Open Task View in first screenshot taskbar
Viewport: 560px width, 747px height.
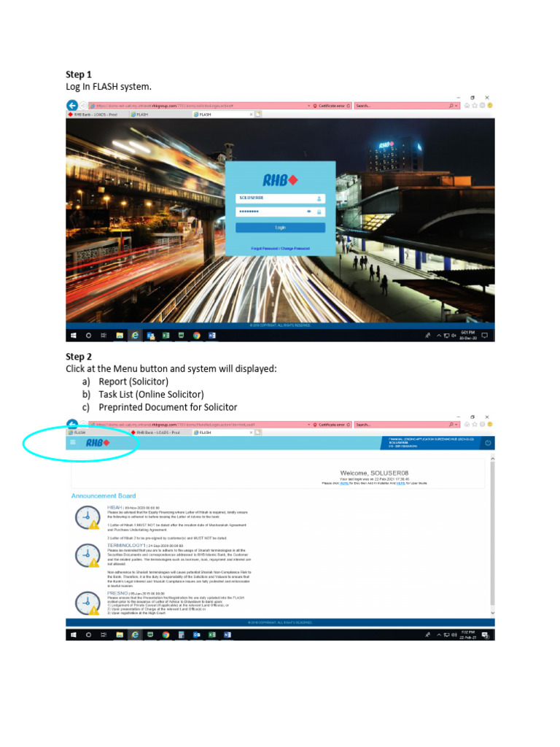104,336
